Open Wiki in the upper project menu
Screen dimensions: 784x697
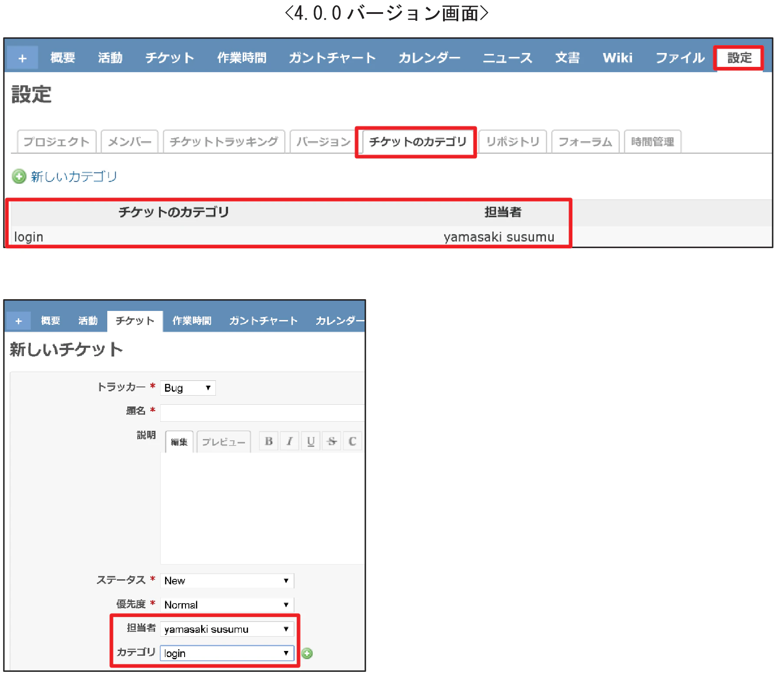point(617,58)
